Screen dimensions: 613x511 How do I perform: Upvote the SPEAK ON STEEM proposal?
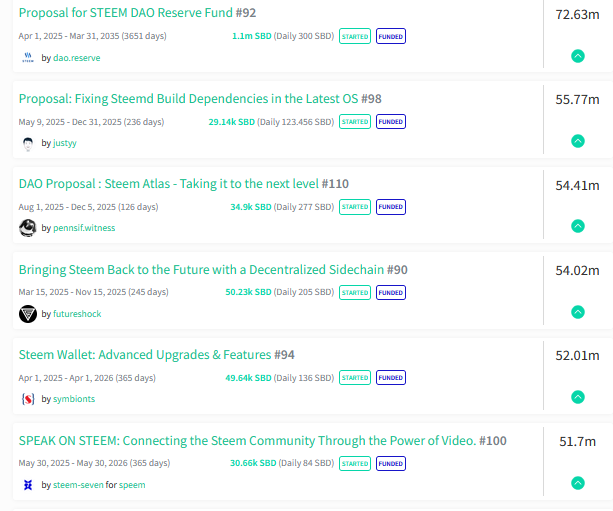point(577,483)
